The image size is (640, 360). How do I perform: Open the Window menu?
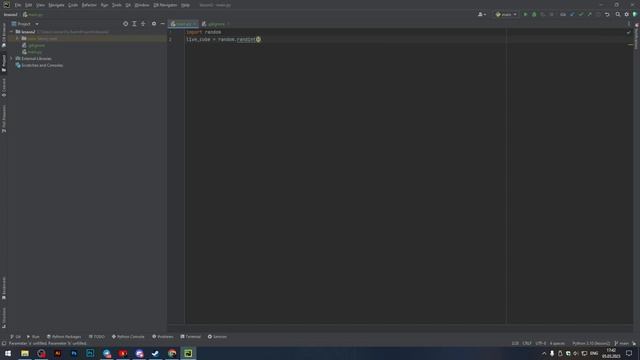pyautogui.click(x=142, y=5)
